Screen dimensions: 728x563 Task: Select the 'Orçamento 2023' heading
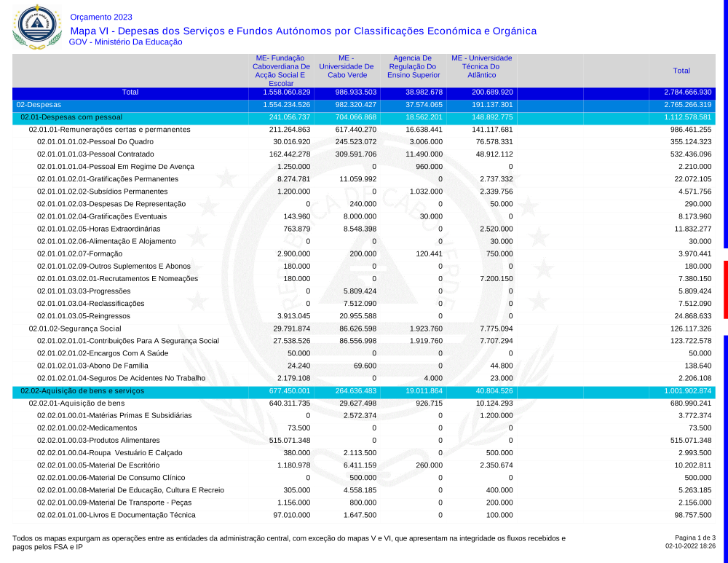pyautogui.click(x=101, y=17)
